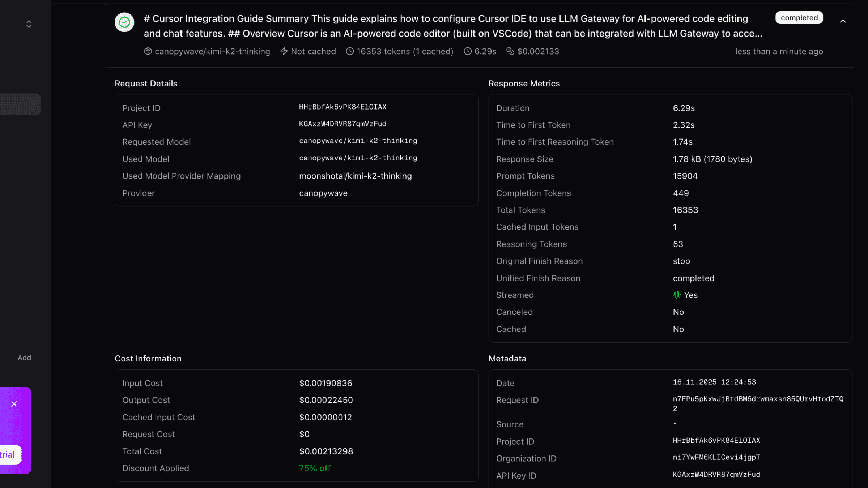Click the coins icon beside $0.002133

coord(510,51)
